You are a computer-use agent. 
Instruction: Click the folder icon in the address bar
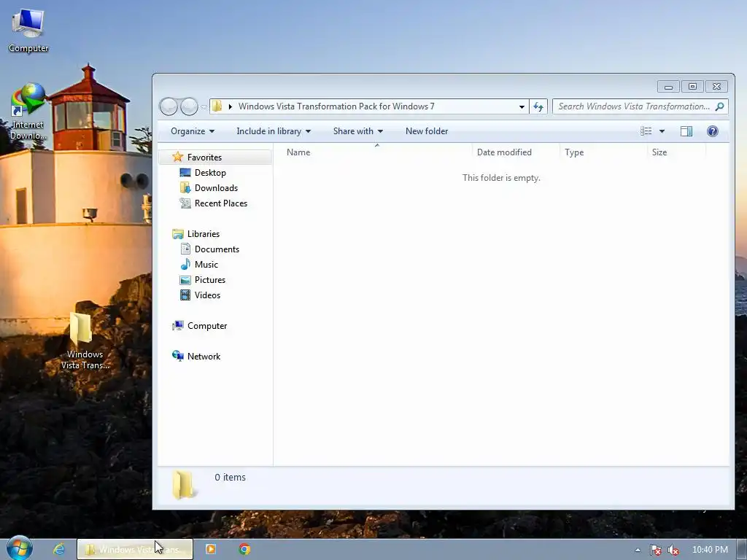click(x=217, y=106)
